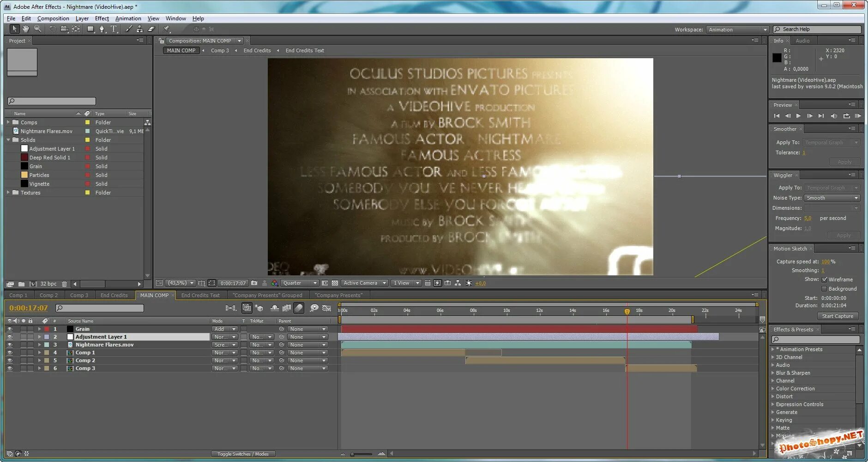
Task: Jump to first frame in Preview panel
Action: click(777, 116)
